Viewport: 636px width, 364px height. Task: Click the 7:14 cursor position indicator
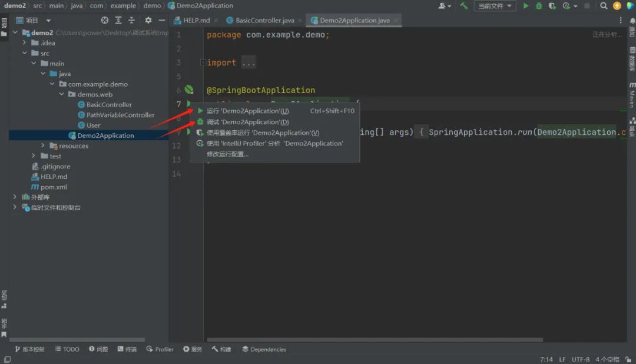546,359
